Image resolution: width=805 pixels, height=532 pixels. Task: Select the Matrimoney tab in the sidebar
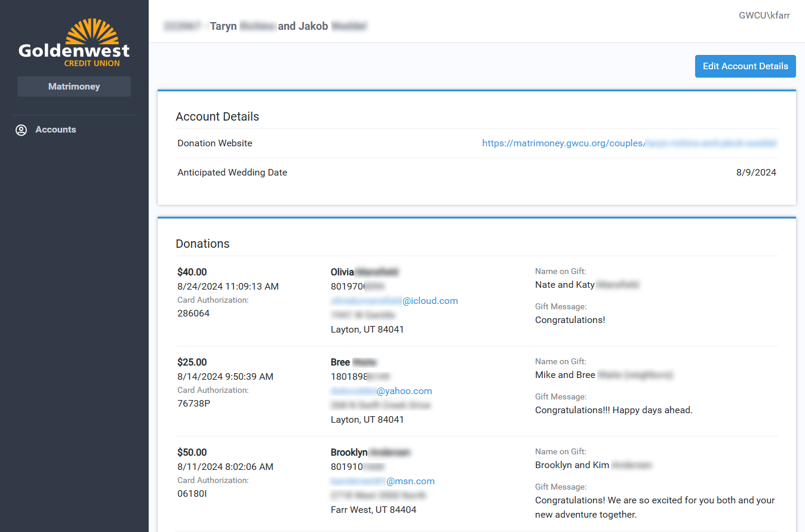tap(73, 86)
